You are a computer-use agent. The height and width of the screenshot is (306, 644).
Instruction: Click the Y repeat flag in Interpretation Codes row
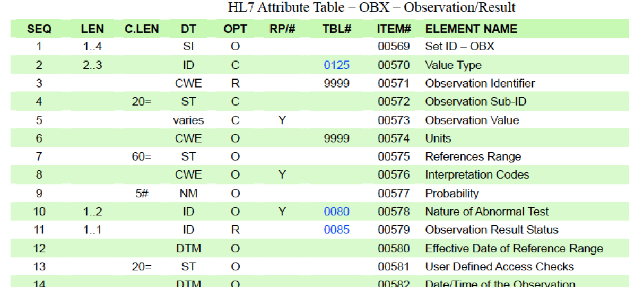click(282, 174)
